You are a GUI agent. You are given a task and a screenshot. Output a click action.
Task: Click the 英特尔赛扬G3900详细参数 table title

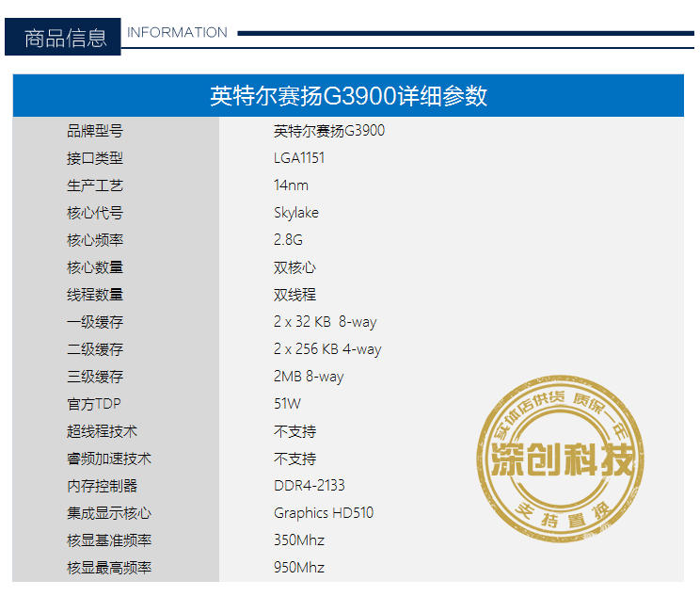coord(348,96)
